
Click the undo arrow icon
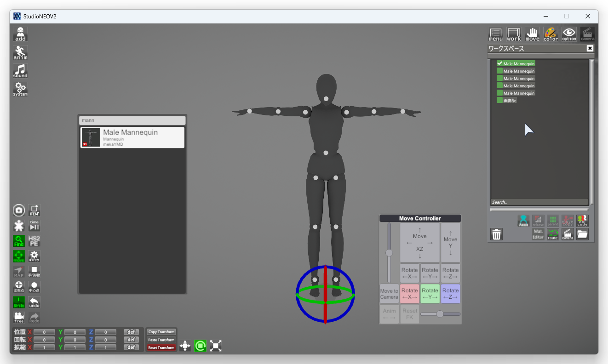coord(34,302)
